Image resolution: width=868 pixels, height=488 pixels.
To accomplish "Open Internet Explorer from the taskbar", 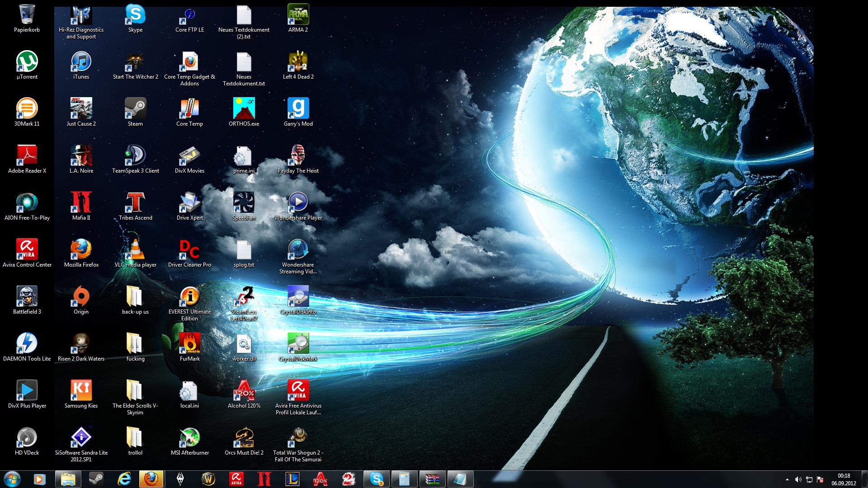I will coord(123,479).
